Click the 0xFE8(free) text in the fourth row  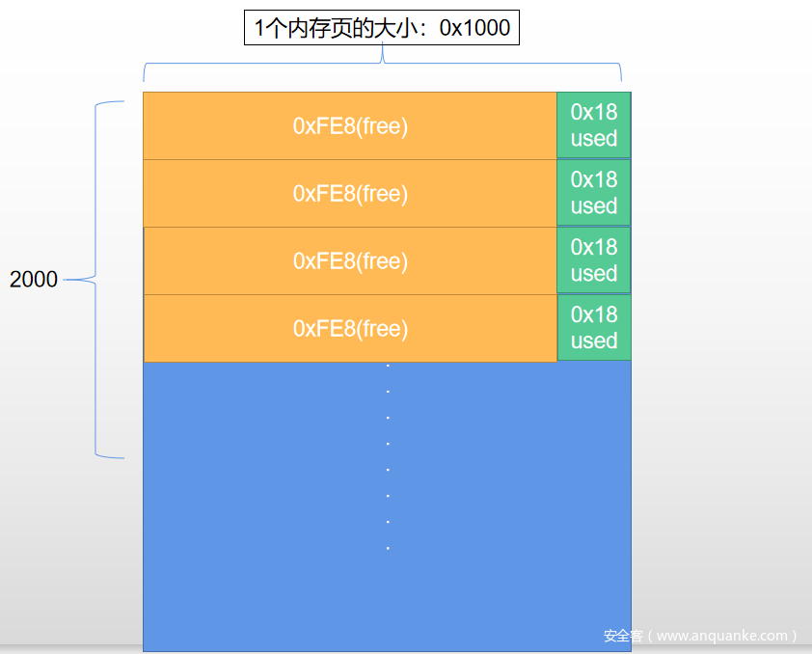click(350, 329)
